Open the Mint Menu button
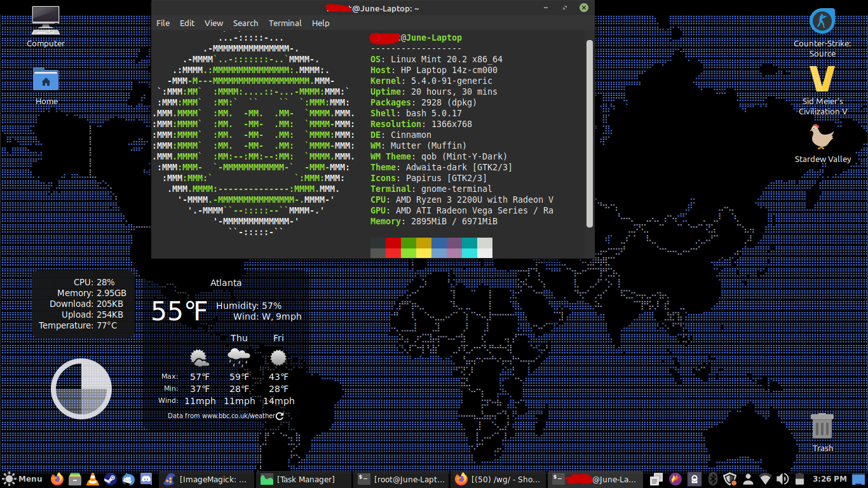Screen dimensions: 868x488 point(23,479)
